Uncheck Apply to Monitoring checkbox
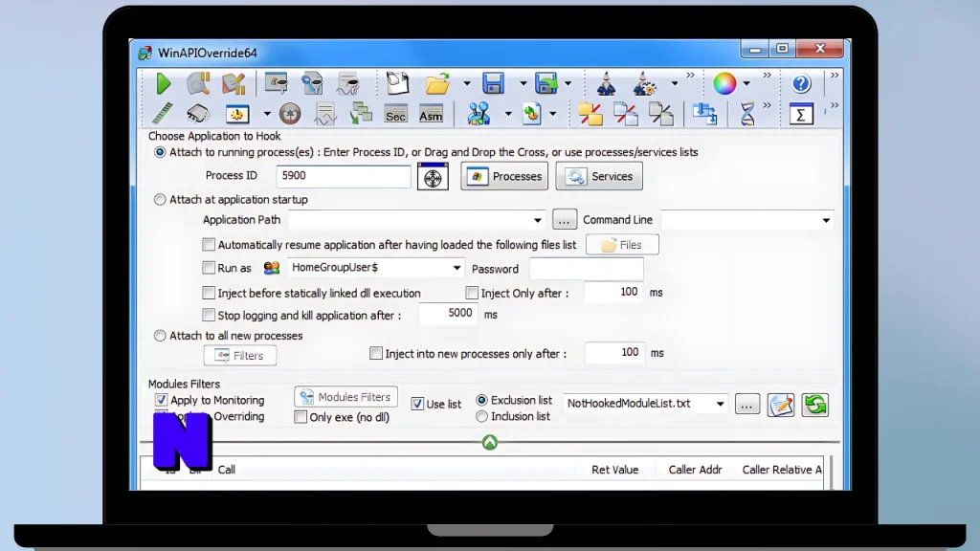 coord(161,400)
